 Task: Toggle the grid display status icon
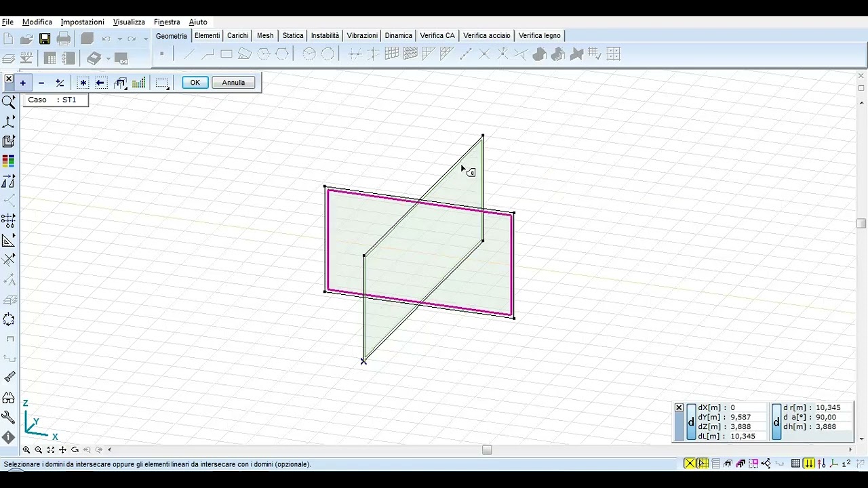click(796, 464)
